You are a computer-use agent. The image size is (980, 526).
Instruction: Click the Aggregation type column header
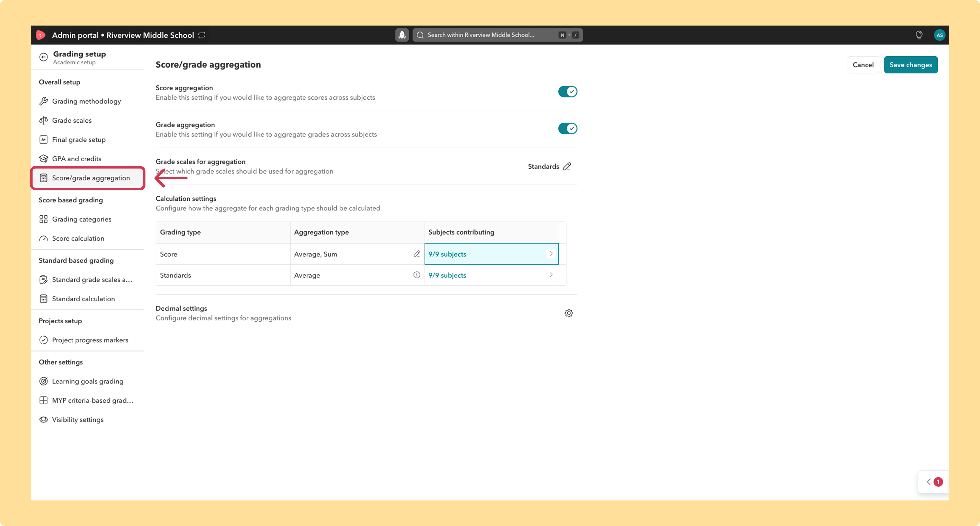[357, 232]
